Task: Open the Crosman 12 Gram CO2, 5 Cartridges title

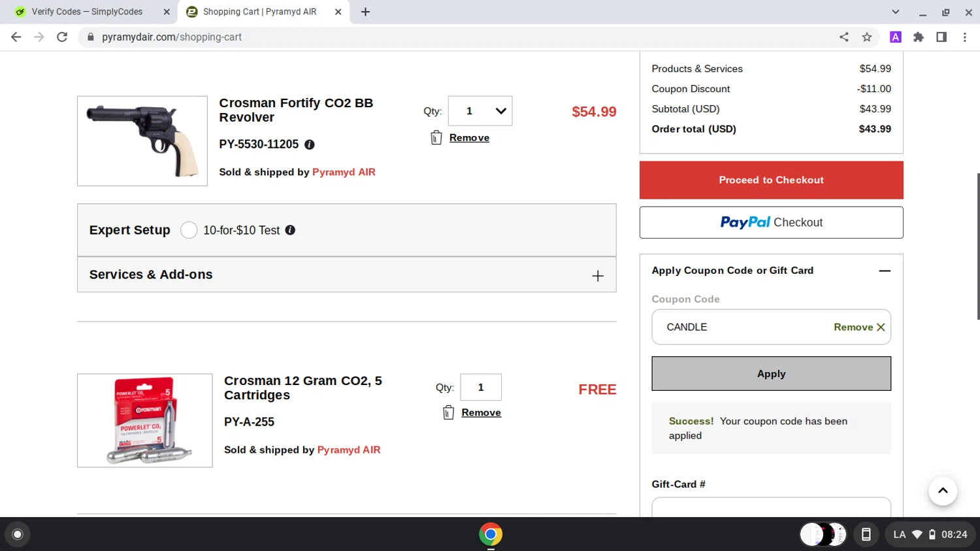Action: pyautogui.click(x=303, y=388)
